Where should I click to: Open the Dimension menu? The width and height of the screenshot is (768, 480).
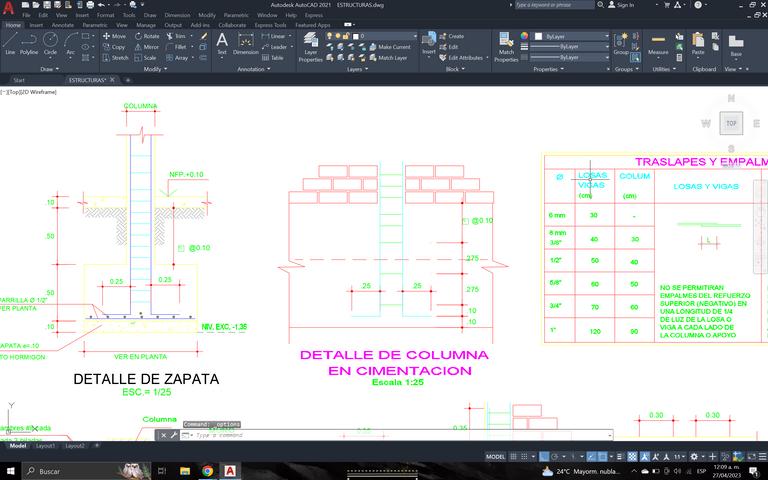177,15
